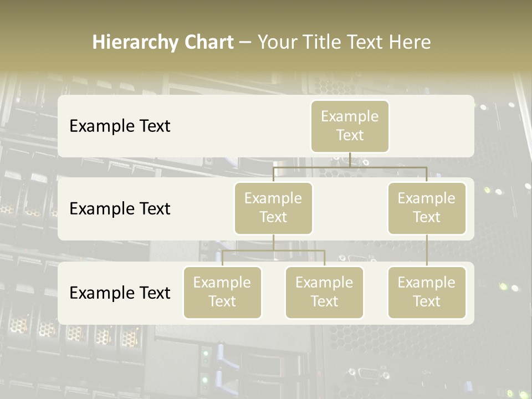Click the rightmost bottom Example Text box
This screenshot has height=399, width=532.
(x=427, y=292)
